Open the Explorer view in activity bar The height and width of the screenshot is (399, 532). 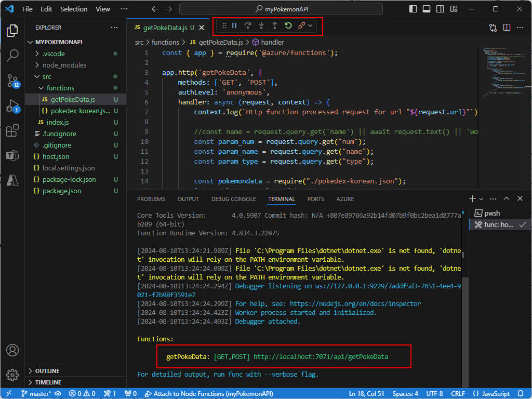pyautogui.click(x=12, y=31)
